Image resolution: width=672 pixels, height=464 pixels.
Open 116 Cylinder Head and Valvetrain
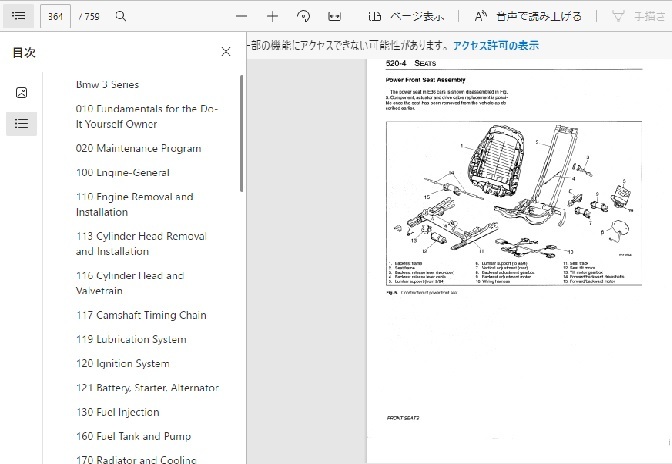130,283
